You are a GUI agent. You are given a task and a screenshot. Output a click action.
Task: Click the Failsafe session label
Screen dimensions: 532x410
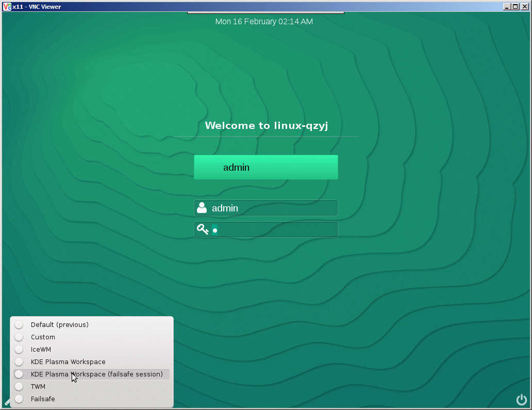43,399
